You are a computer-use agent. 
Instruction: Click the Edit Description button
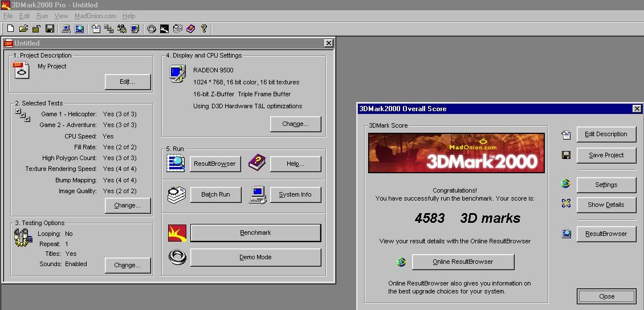606,134
